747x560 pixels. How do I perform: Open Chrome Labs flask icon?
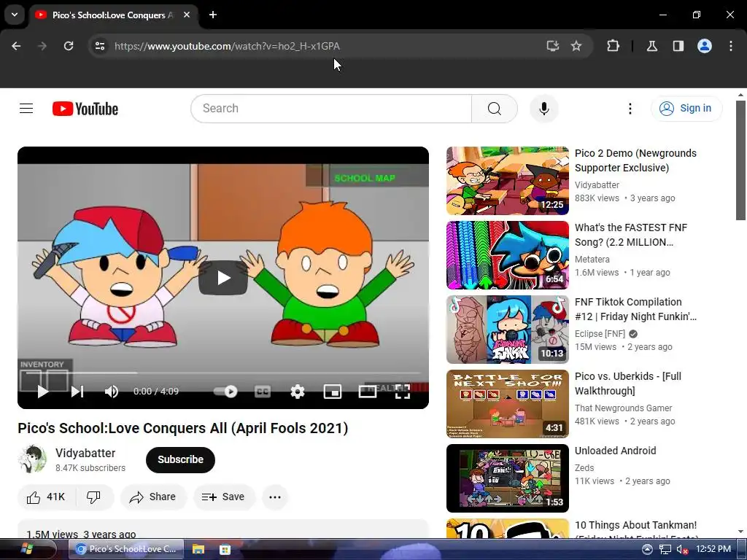coord(651,46)
